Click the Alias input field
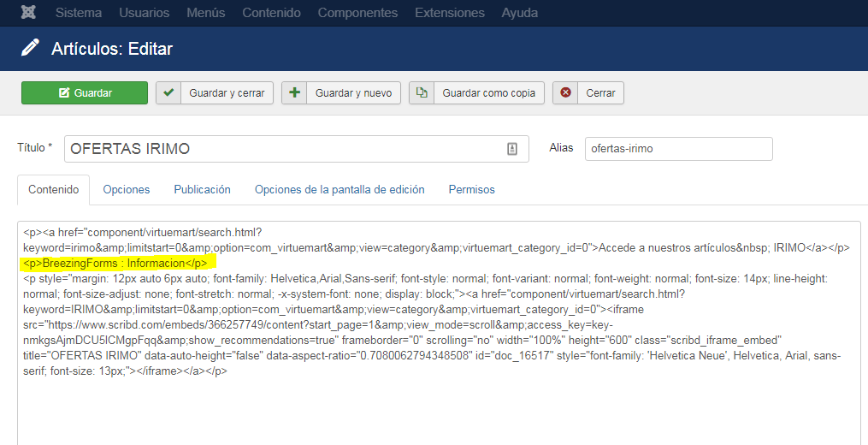Viewport: 868px width, 445px height. coord(679,149)
